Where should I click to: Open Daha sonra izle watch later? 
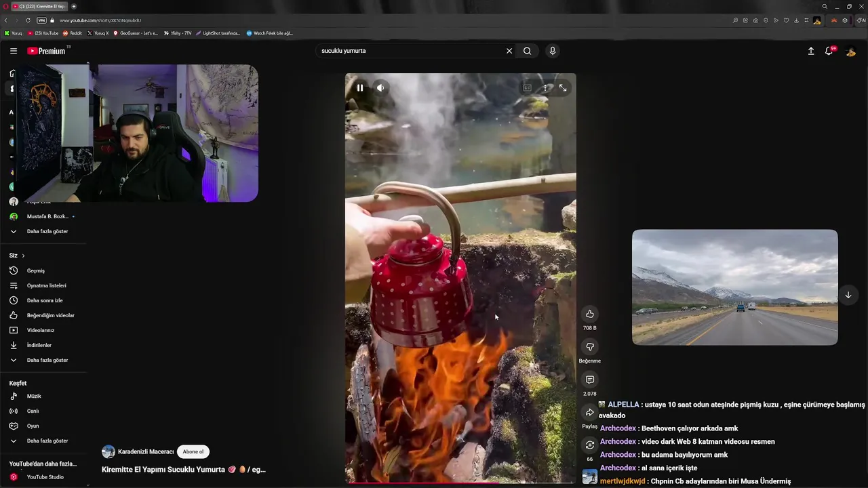[43, 300]
